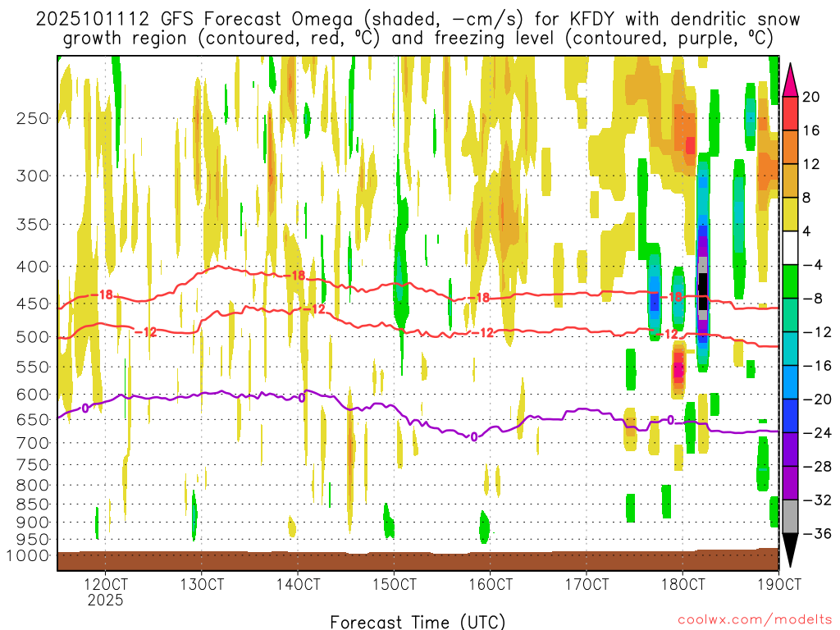Select the gray color bar segment above -36
Screen dimensions: 840x630
pyautogui.click(x=792, y=517)
